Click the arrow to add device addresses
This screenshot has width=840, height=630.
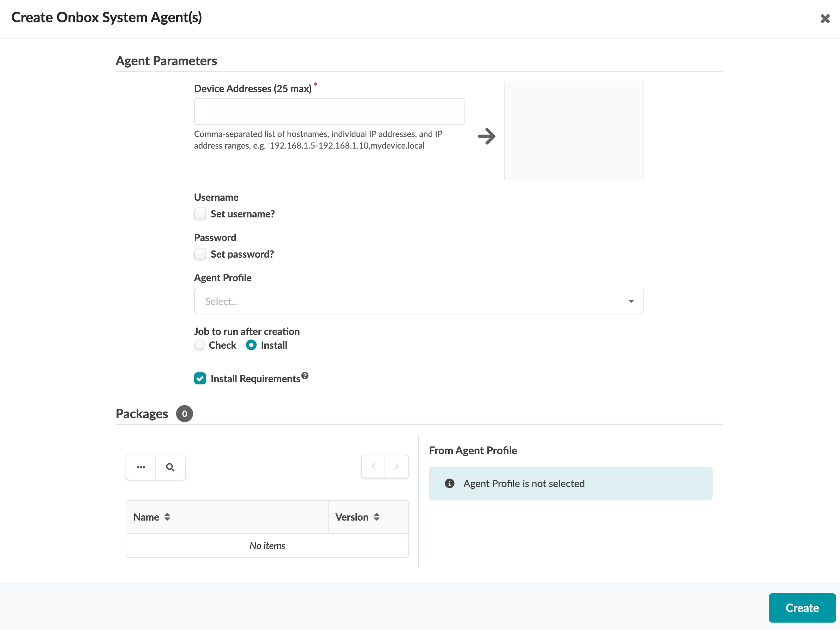pos(486,136)
